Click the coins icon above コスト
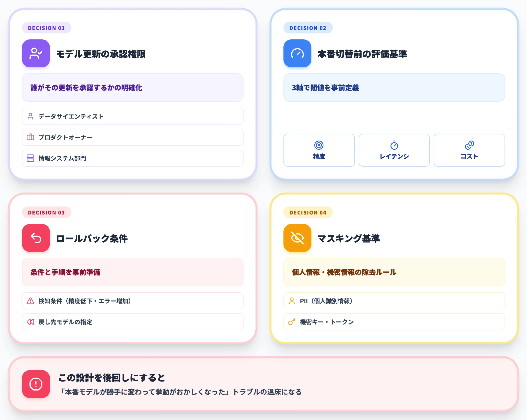The height and width of the screenshot is (420, 527). (469, 145)
